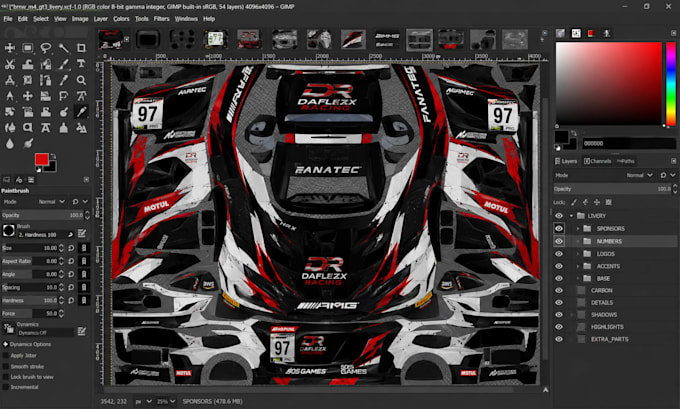Hide the SHADOWS layer
Viewport: 680px width, 409px height.
[559, 314]
